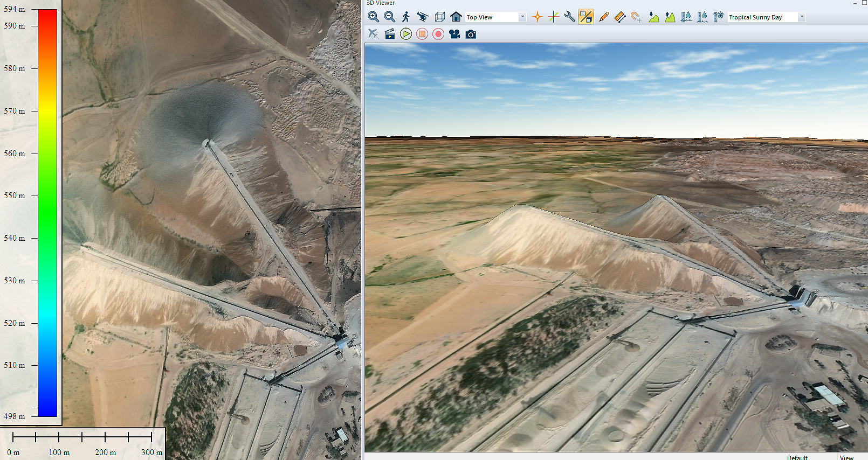Viewport: 868px width, 460px height.
Task: Select the magnet snap tool
Action: (636, 17)
